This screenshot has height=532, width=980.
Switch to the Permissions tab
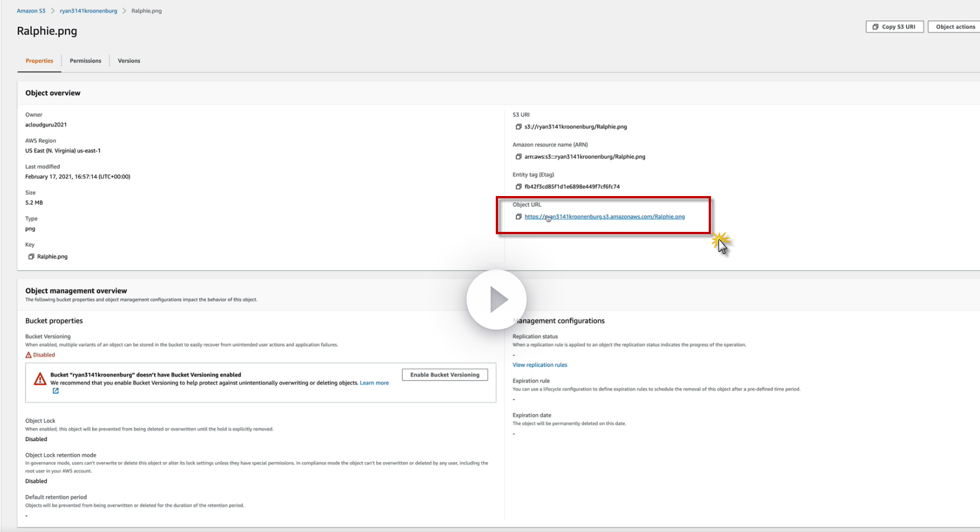[86, 61]
